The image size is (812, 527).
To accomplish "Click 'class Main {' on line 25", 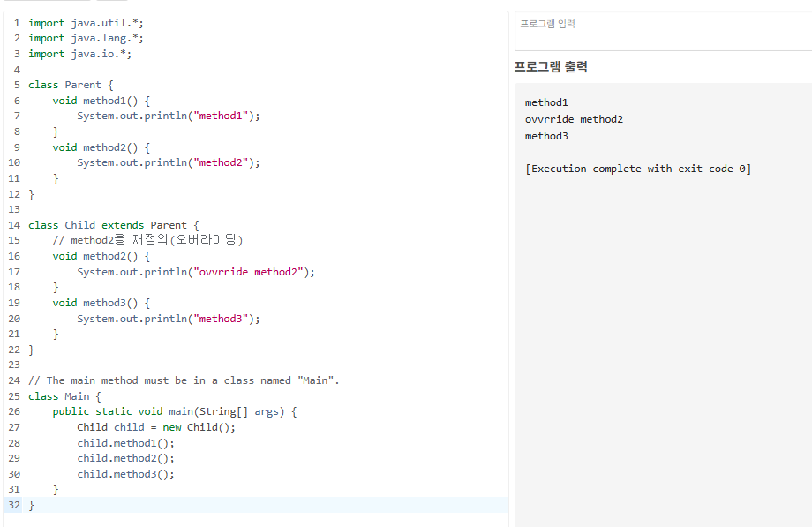I will pos(64,395).
